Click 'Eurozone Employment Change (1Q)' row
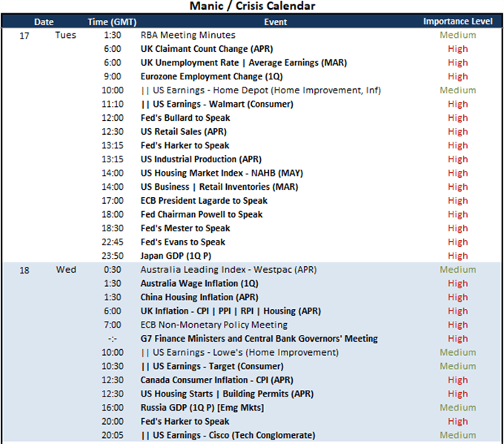The height and width of the screenshot is (444, 504). pyautogui.click(x=211, y=76)
